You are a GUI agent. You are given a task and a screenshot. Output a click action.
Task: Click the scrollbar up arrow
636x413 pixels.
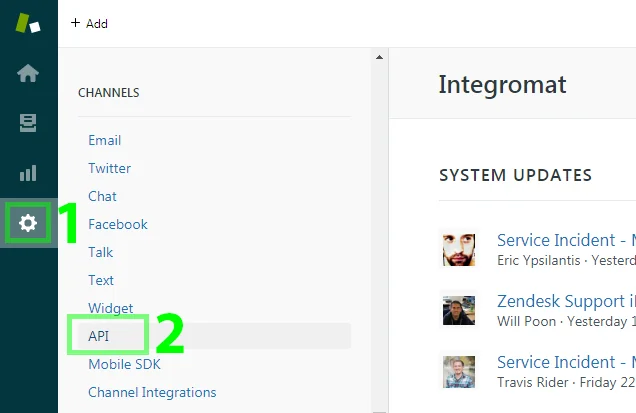tap(380, 57)
